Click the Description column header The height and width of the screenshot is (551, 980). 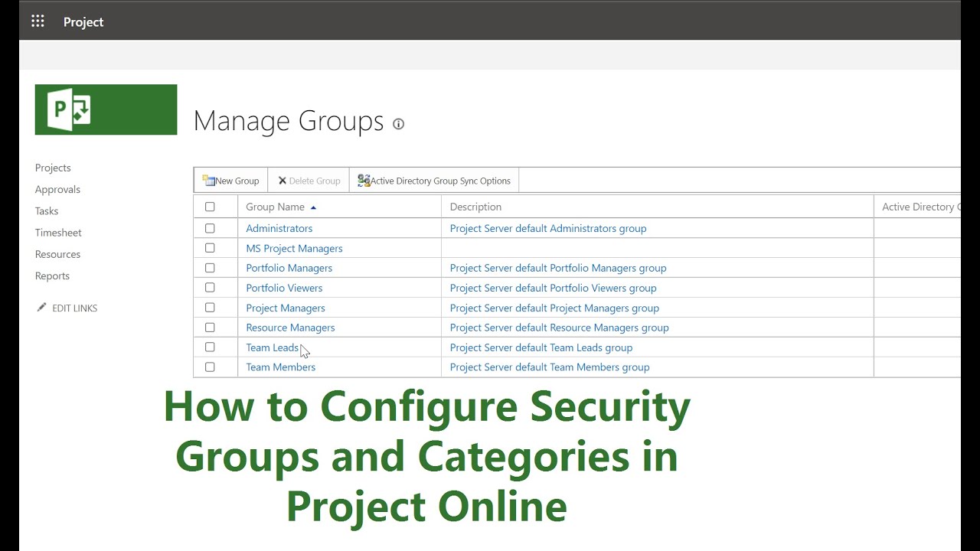point(475,207)
